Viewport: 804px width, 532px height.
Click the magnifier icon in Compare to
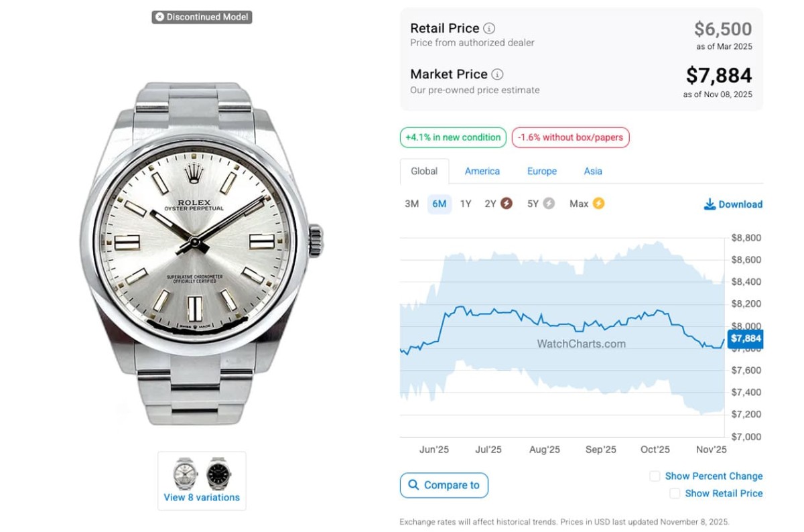[414, 485]
